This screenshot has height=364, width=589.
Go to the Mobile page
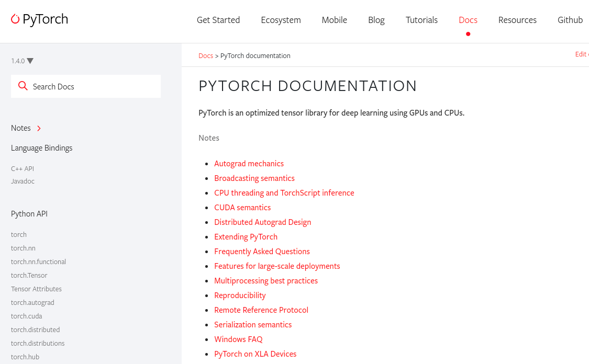point(335,20)
